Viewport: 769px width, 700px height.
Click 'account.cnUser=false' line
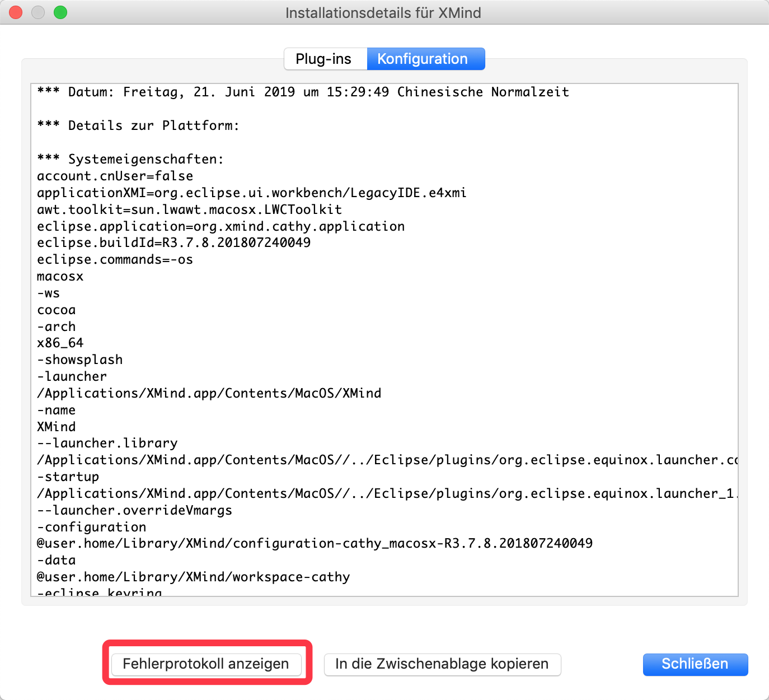(115, 176)
